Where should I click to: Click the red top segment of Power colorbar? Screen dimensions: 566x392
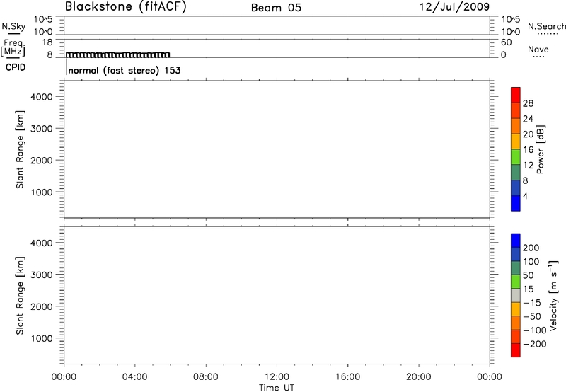point(516,95)
